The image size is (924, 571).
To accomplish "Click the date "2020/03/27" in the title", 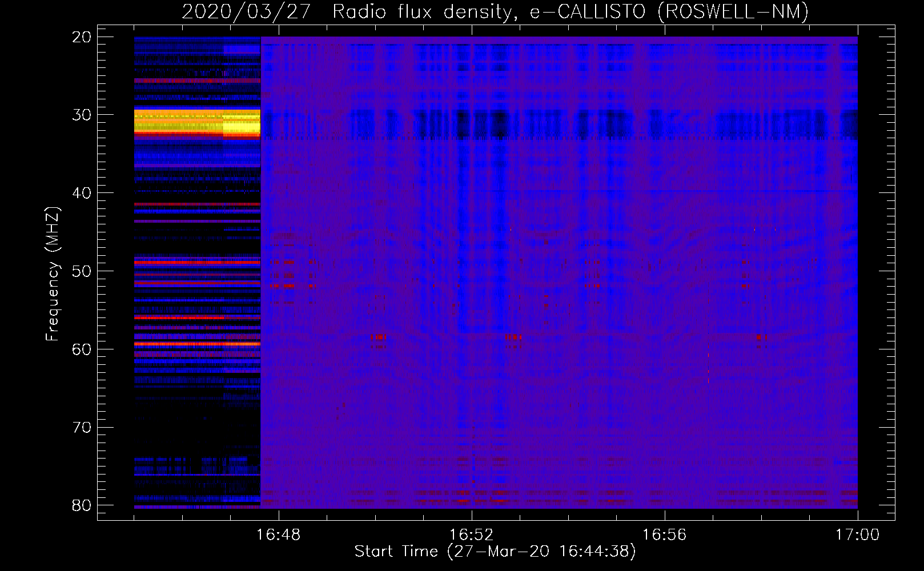I will [x=246, y=11].
